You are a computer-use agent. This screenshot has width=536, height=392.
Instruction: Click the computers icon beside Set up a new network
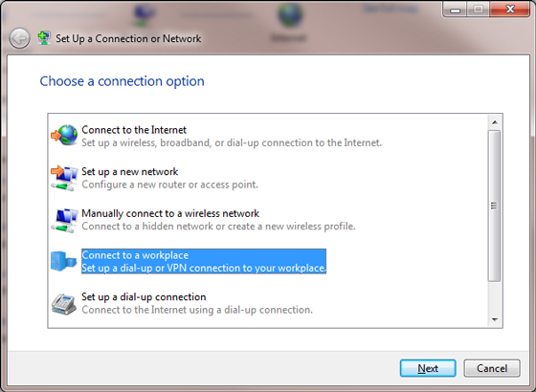coord(64,178)
